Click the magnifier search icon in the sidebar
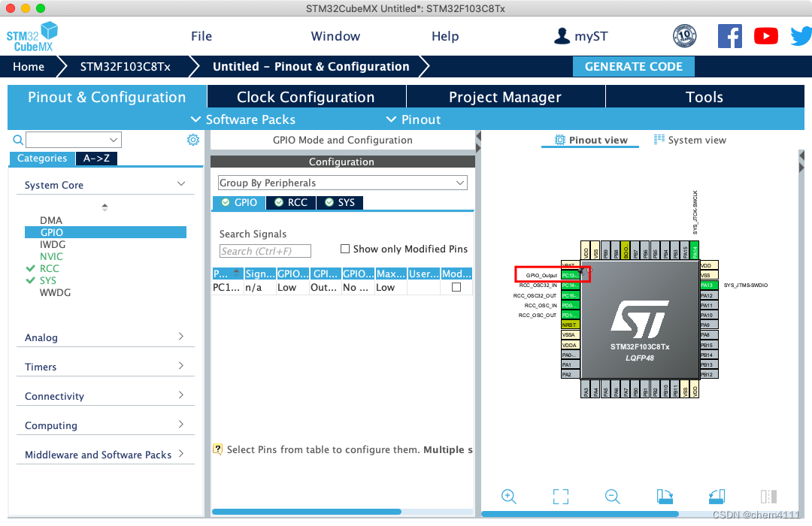The height and width of the screenshot is (526, 812). click(x=17, y=140)
